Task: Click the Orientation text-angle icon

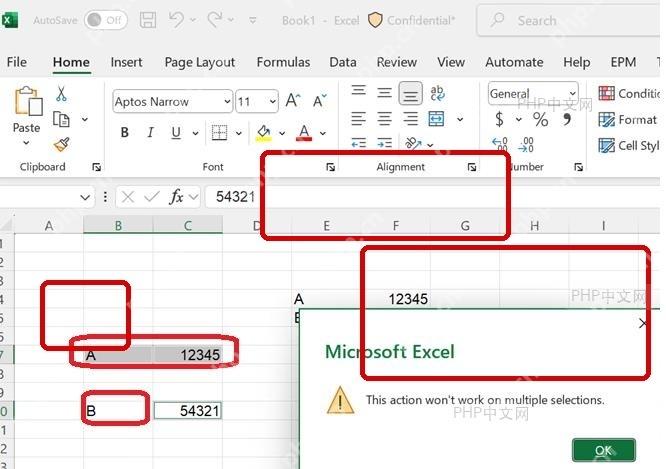Action: pos(413,143)
